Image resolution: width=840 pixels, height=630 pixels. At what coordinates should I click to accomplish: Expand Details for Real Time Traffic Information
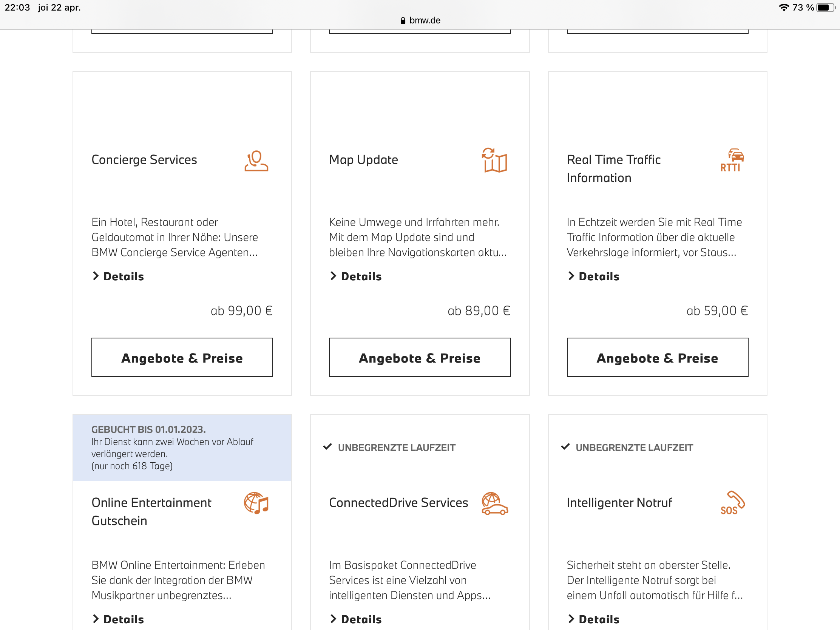point(593,276)
